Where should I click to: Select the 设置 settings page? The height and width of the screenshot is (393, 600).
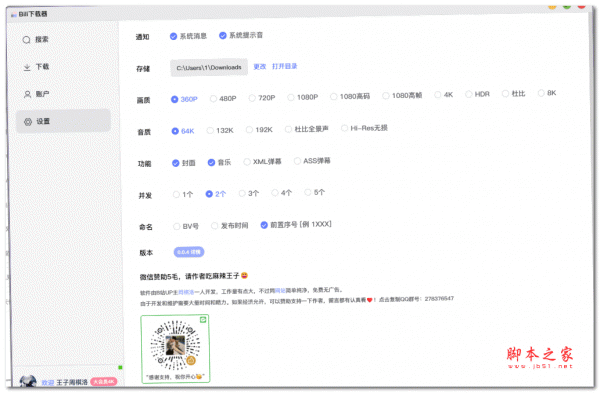[63, 121]
